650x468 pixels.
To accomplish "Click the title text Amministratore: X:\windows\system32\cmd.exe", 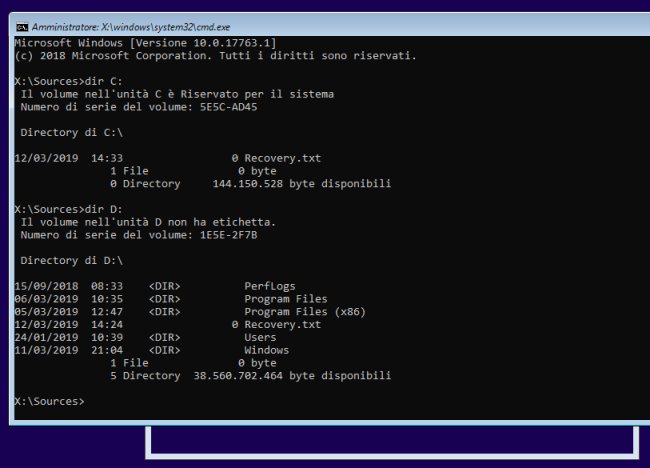I will coord(131,27).
